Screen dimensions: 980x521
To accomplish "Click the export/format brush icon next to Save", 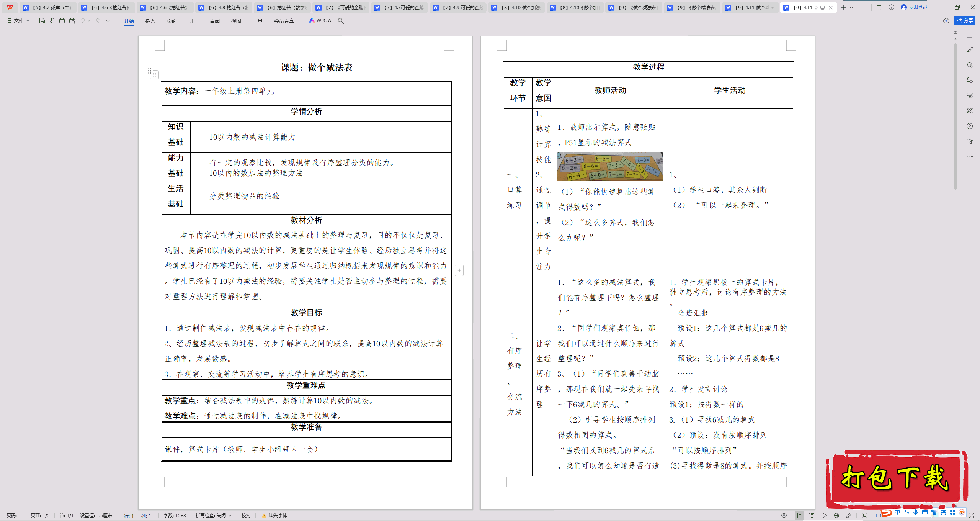I will click(52, 21).
